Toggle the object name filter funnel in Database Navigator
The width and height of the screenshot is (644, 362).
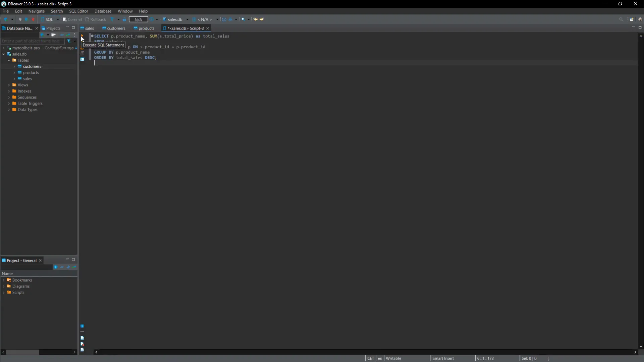[69, 41]
